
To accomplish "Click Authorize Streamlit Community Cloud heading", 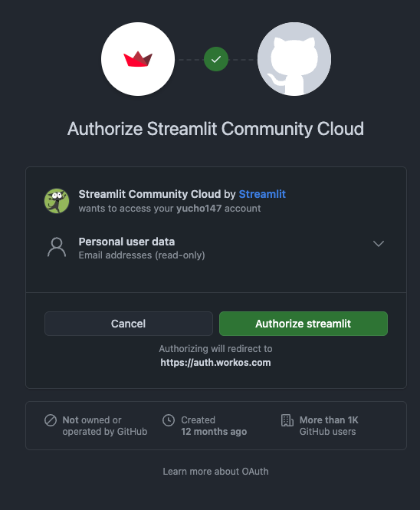I will 215,129.
